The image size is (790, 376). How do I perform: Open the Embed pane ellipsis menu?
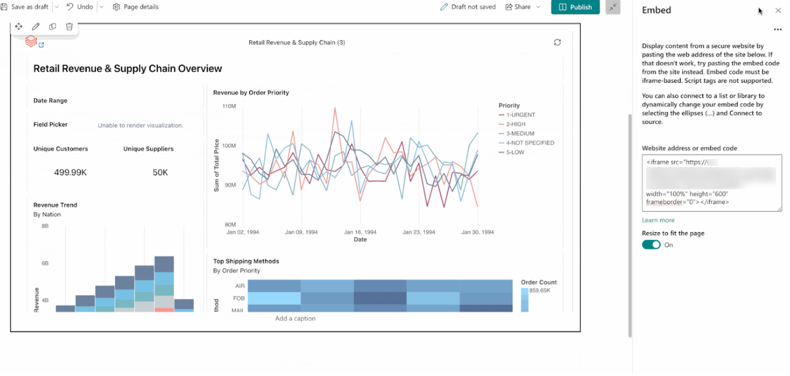[x=778, y=29]
